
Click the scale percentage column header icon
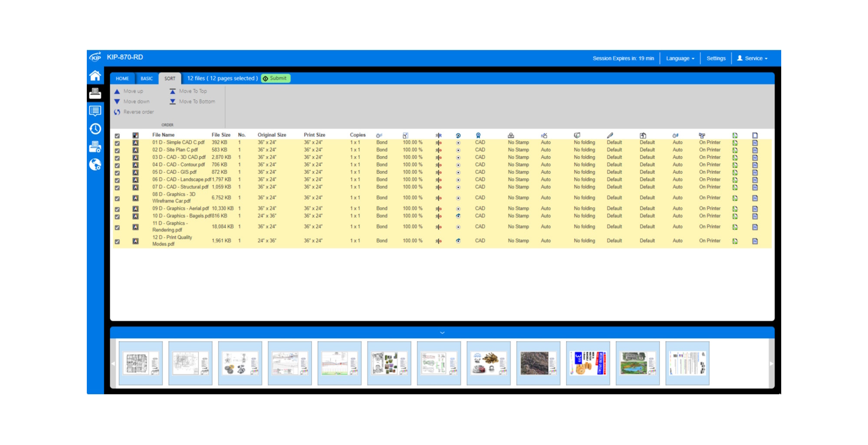405,135
